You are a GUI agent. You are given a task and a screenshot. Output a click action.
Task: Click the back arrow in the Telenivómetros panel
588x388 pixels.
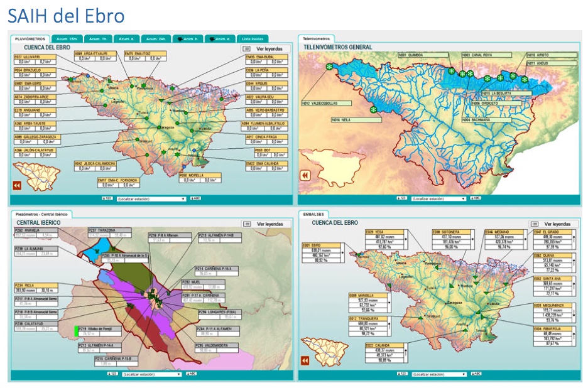tap(305, 175)
